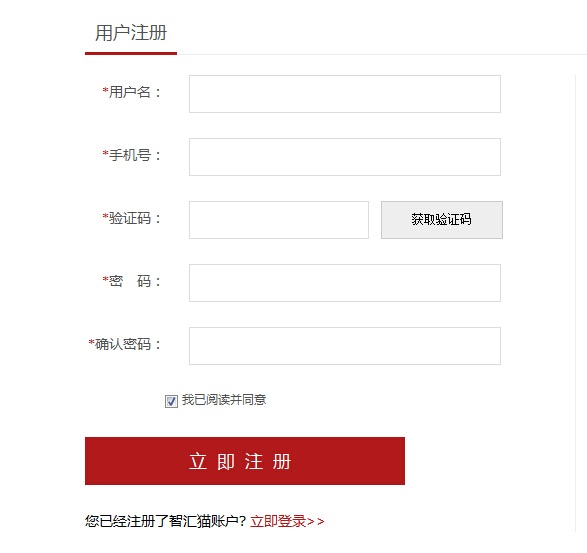587x553 pixels.
Task: Click the *确认密码 field label
Action: tap(125, 344)
